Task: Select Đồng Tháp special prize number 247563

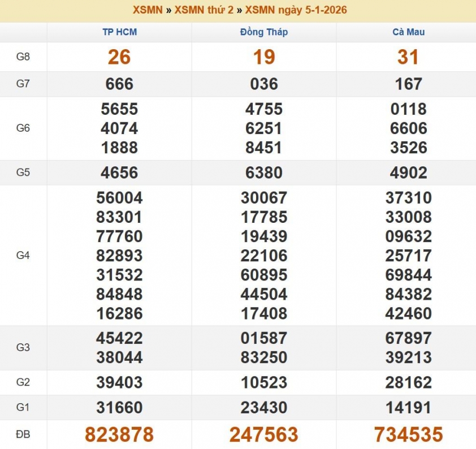Action: coord(263,434)
